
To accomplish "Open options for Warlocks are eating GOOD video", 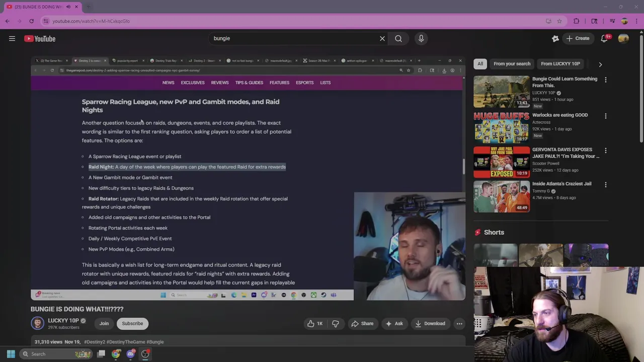I will [605, 116].
